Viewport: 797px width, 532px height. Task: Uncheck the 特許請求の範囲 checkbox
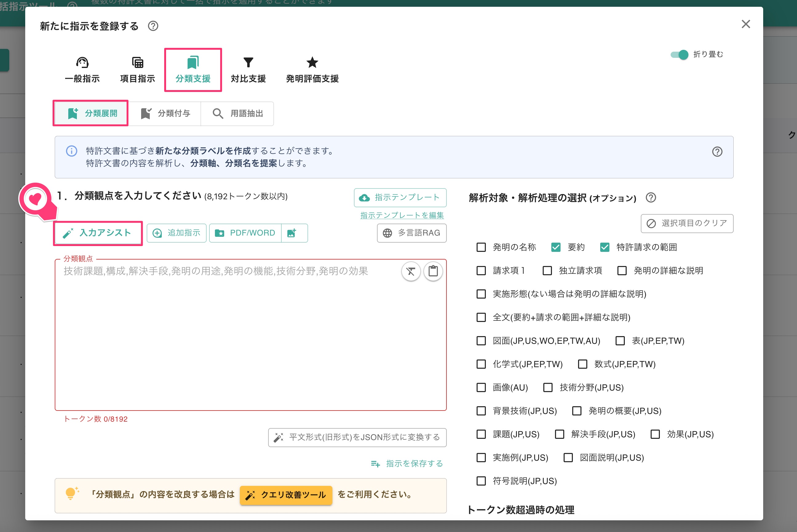tap(605, 247)
